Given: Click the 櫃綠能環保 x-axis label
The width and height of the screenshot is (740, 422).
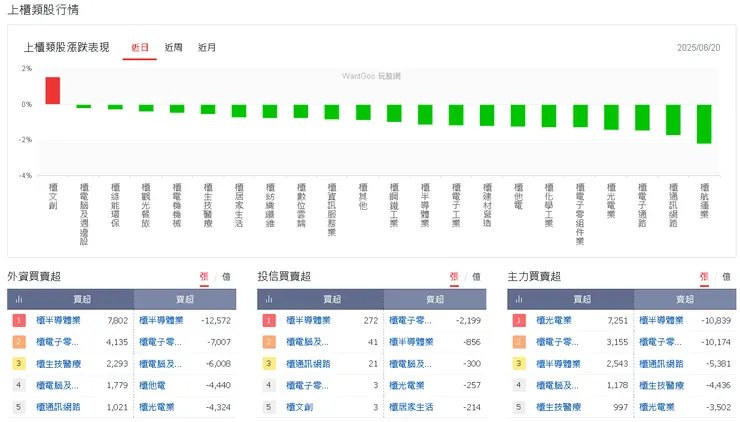Looking at the screenshot, I should click(x=115, y=205).
